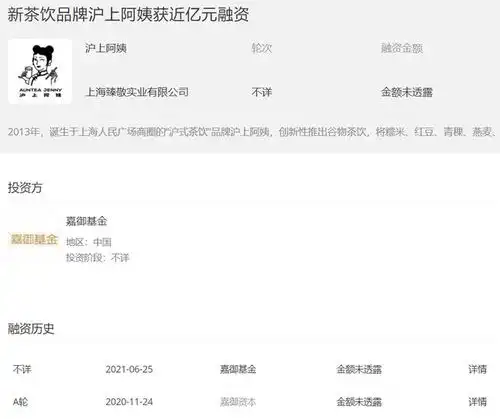Click the A轮 round cell

click(x=20, y=402)
